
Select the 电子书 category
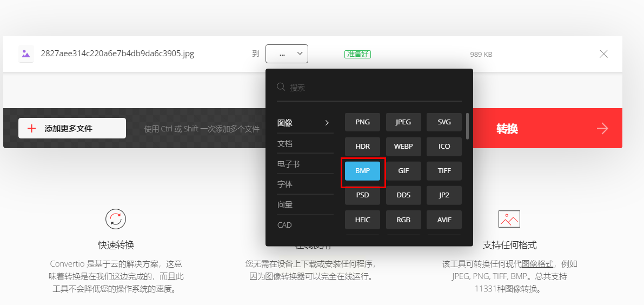click(x=305, y=164)
